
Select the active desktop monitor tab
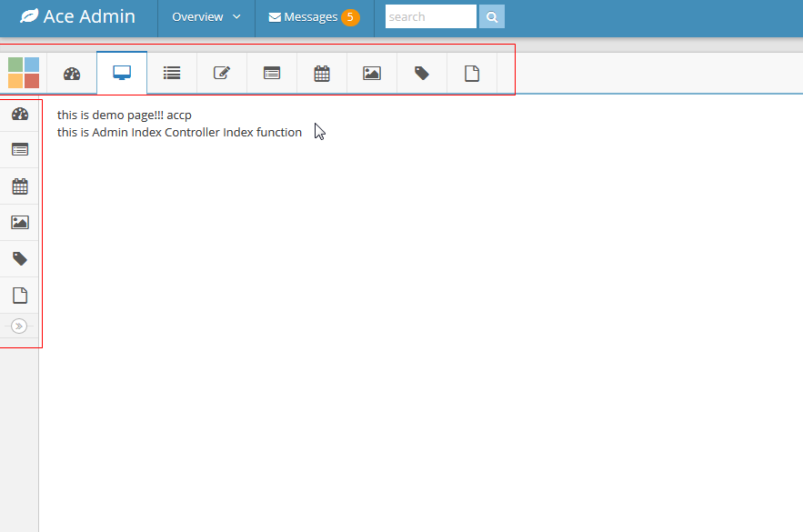click(x=122, y=73)
